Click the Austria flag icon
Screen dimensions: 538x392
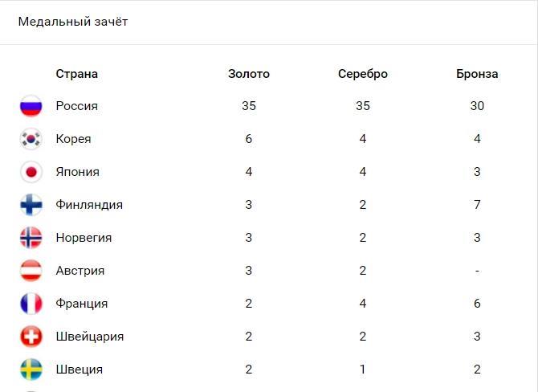click(x=31, y=271)
